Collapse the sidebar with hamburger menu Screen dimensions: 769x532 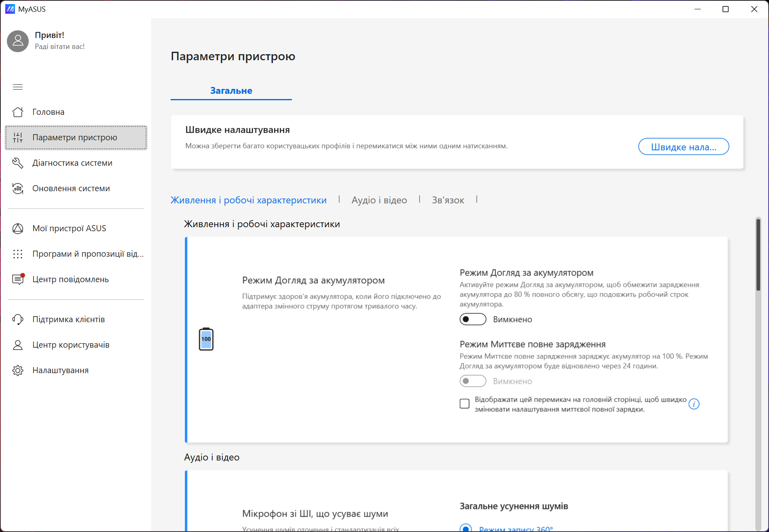point(18,87)
